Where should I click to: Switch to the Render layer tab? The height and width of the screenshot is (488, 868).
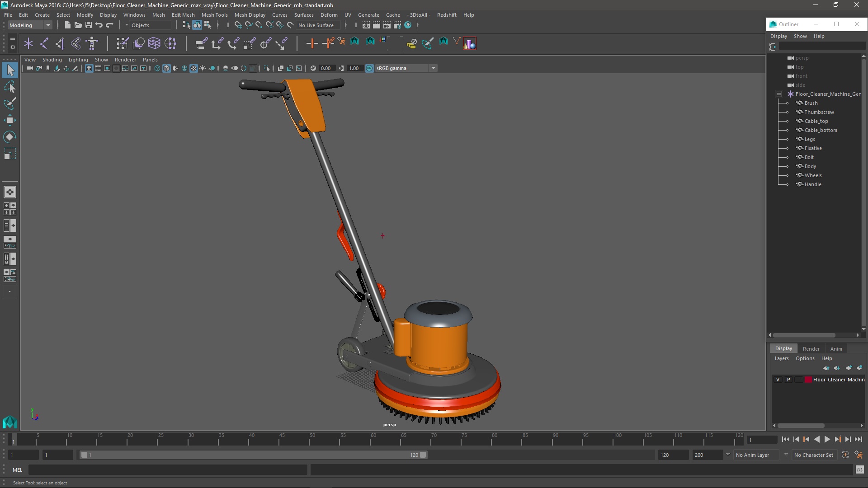[811, 349]
